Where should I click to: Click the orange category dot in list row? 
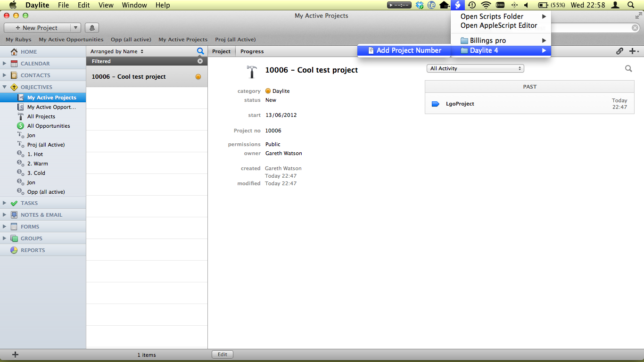pos(198,77)
